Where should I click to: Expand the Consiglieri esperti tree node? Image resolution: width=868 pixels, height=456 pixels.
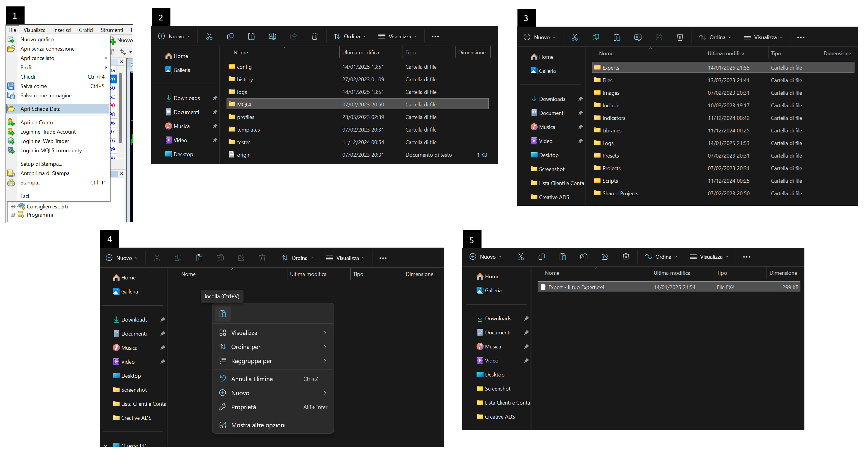13,206
